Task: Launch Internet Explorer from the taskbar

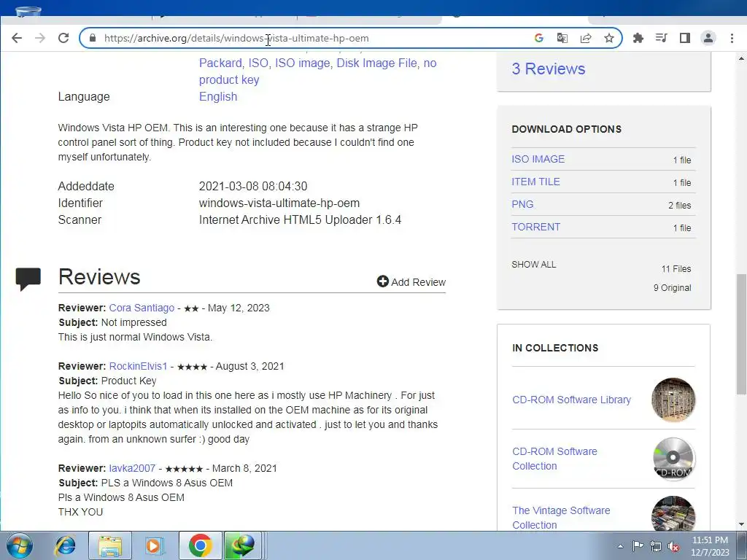Action: point(65,545)
